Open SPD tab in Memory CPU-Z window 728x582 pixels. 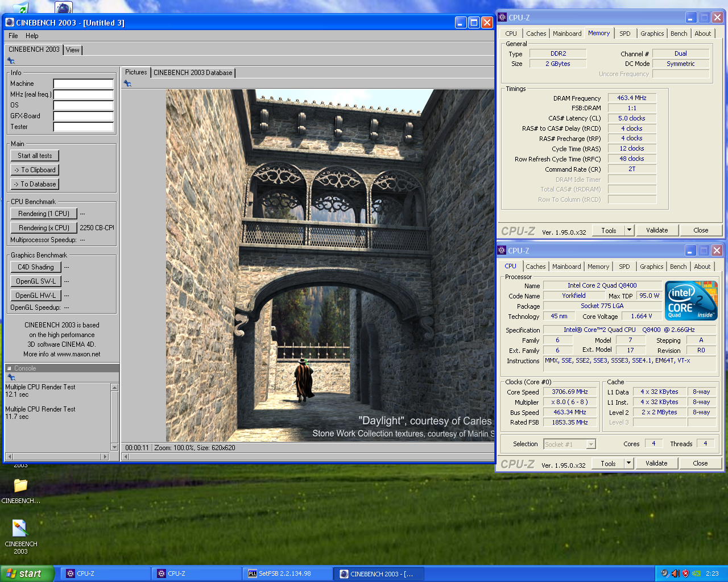tap(624, 34)
